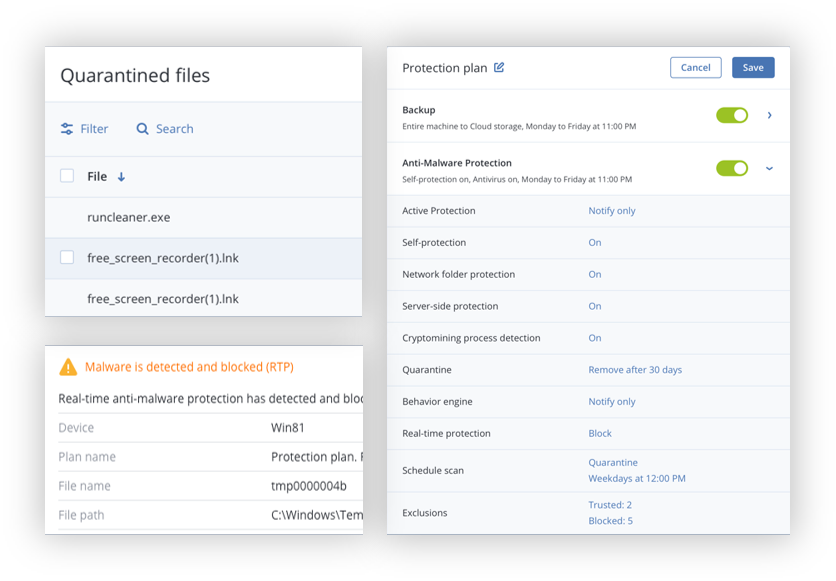Change Behavior engine 'Notify only' setting

point(612,401)
